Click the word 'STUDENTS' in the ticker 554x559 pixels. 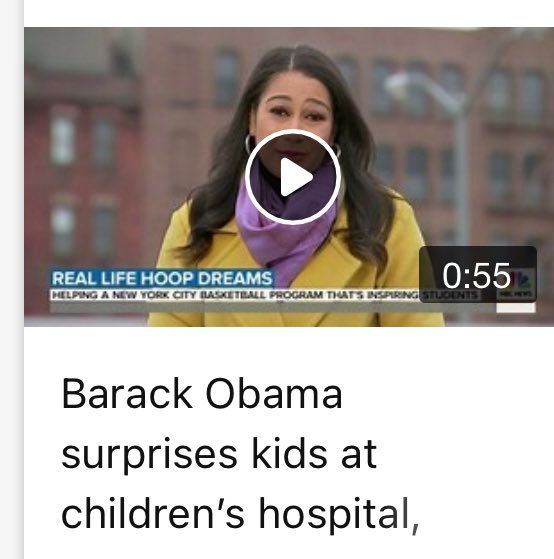click(450, 295)
